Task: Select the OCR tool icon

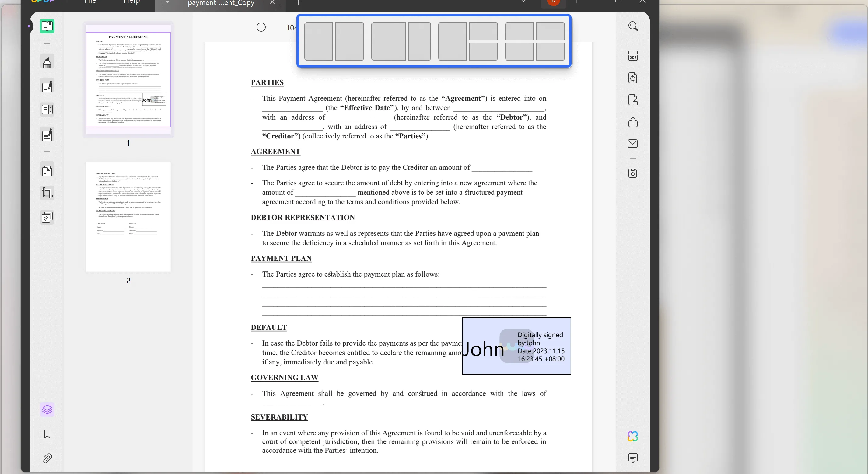Action: pos(633,55)
